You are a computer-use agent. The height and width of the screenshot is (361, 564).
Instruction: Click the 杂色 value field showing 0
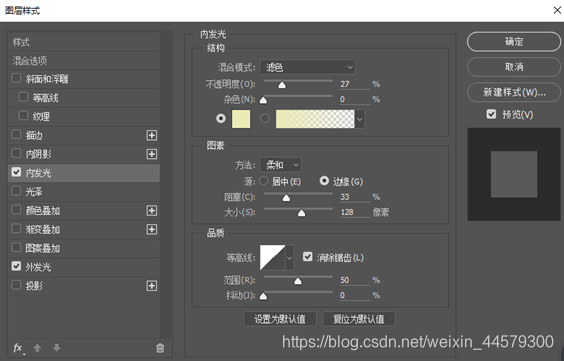[x=354, y=99]
